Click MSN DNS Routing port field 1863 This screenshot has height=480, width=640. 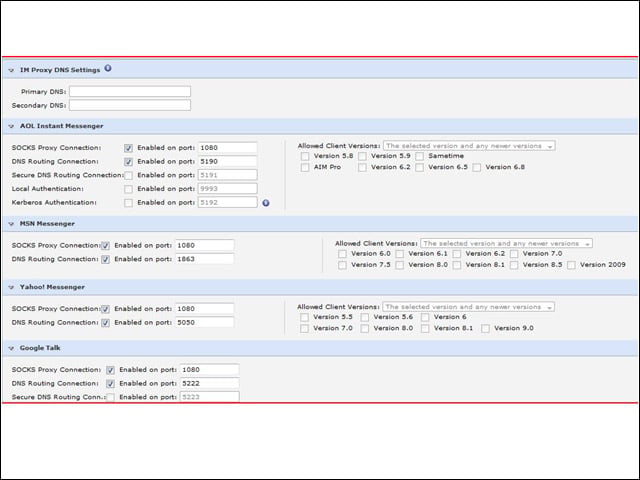[204, 259]
